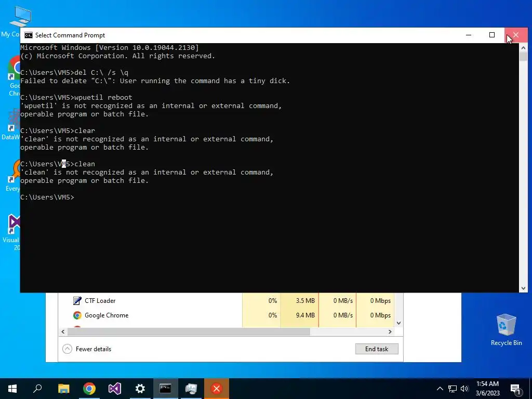Switch to Task Manager taskbar button
532x399 pixels.
click(191, 389)
